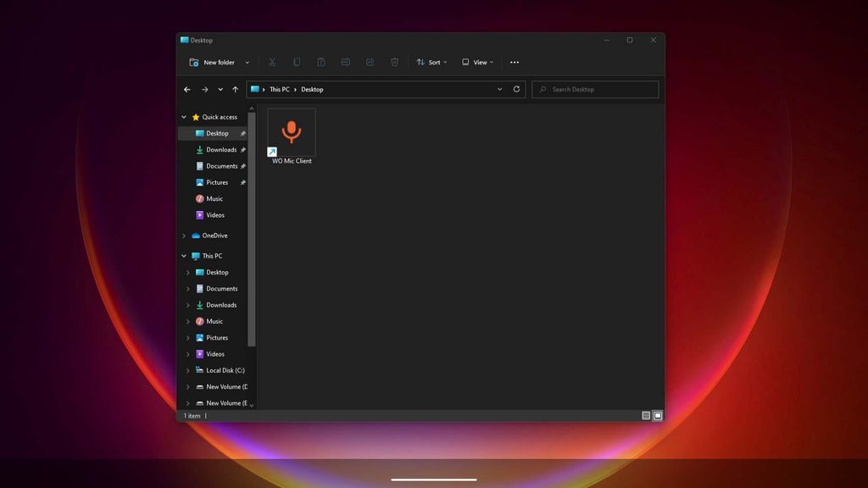
Task: Open the View options dropdown
Action: [x=477, y=62]
